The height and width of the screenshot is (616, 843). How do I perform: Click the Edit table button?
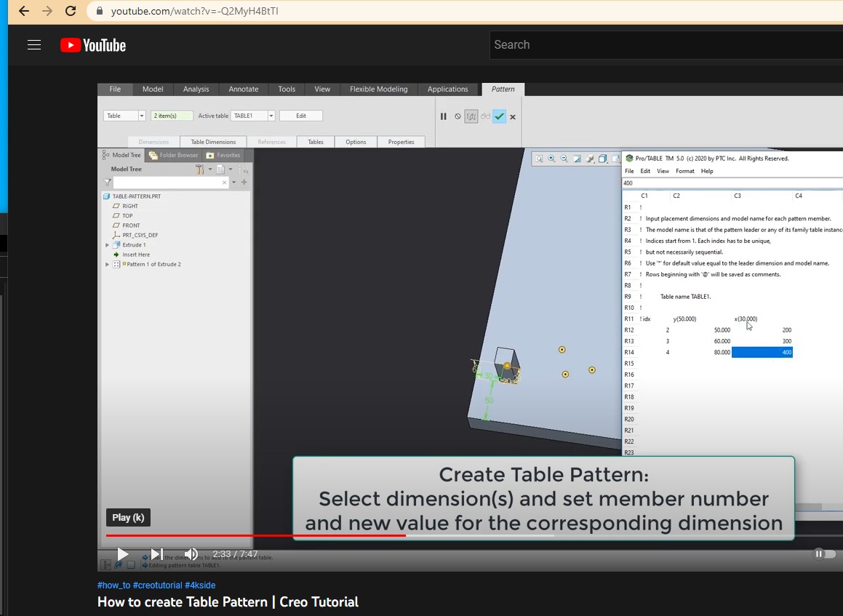pos(300,115)
